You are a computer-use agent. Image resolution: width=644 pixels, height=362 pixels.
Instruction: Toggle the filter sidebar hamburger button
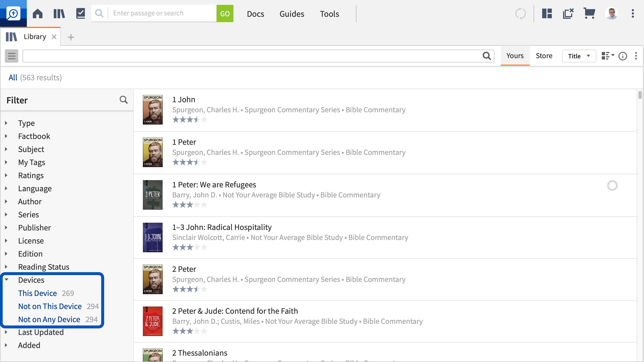click(12, 56)
